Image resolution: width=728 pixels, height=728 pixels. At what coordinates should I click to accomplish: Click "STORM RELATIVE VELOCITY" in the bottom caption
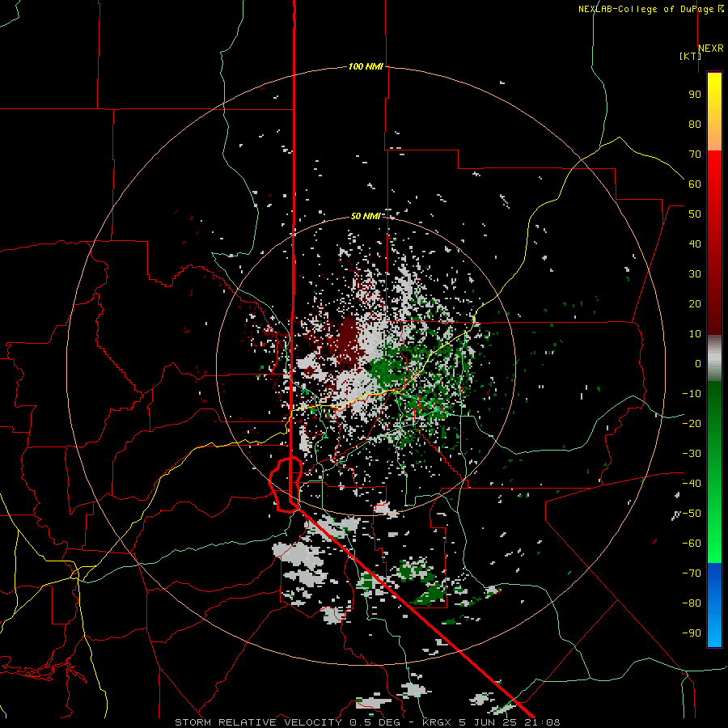258,722
